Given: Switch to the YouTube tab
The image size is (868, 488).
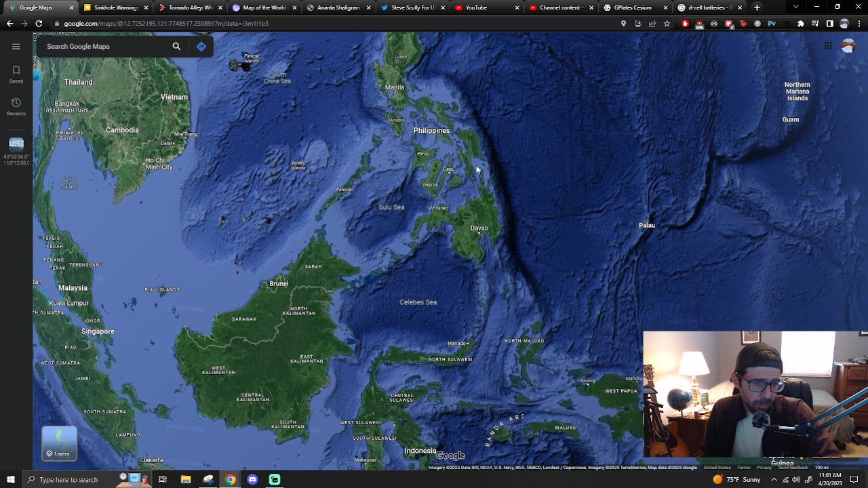Looking at the screenshot, I should point(486,7).
